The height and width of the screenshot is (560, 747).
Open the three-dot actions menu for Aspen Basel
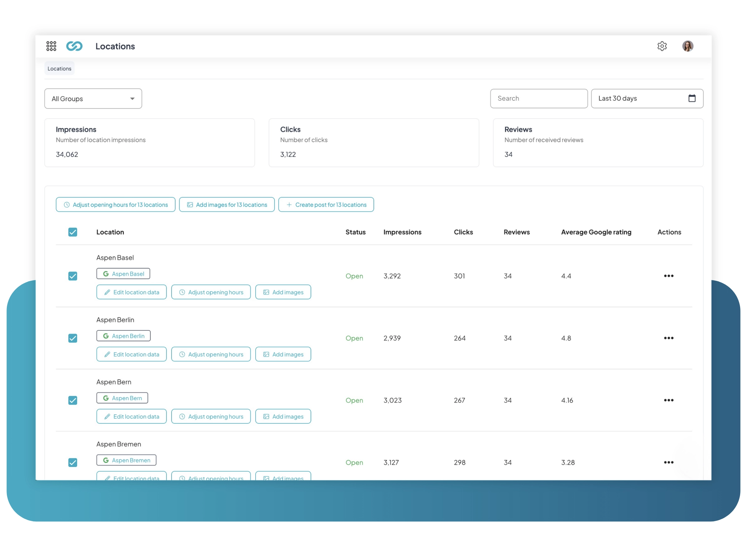click(668, 276)
